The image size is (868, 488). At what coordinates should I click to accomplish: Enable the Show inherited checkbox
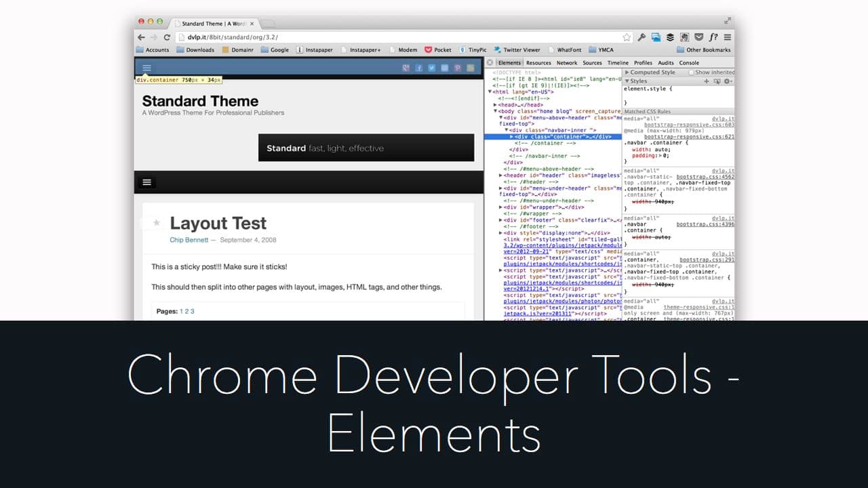tap(691, 72)
